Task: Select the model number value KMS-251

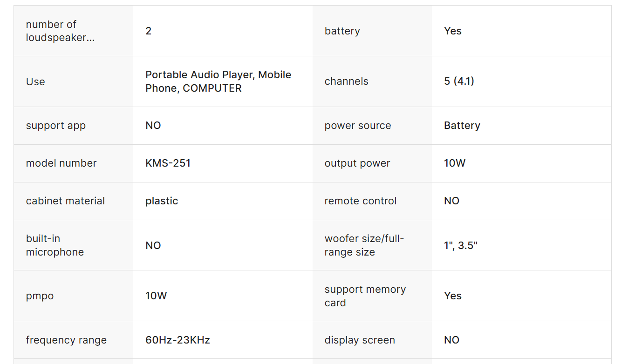Action: point(168,163)
